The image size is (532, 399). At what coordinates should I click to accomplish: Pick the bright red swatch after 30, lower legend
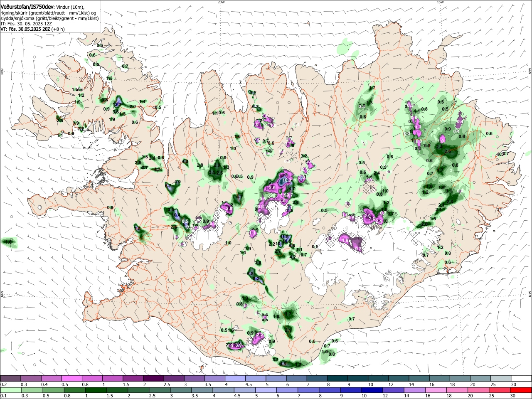point(522,390)
